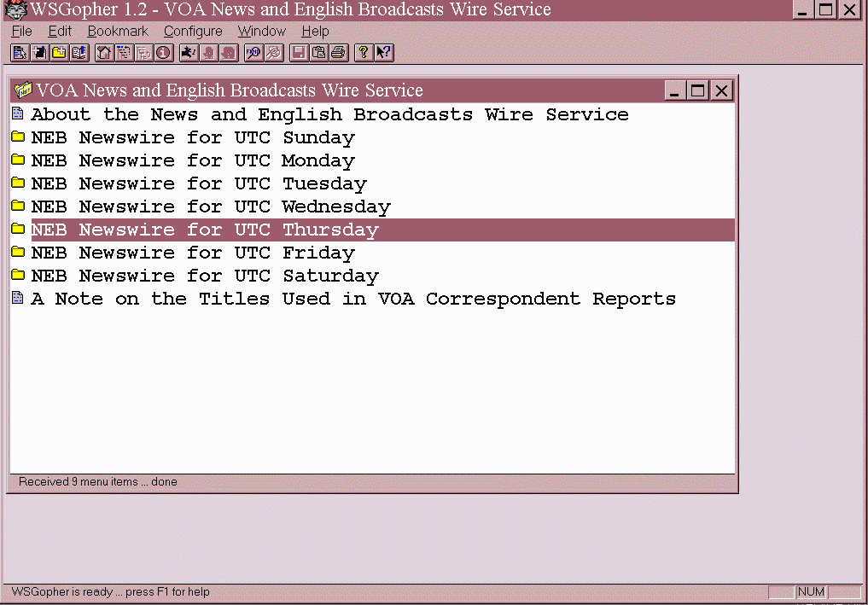Click the grayed tree hierarchy icon
This screenshot has width=868, height=605.
point(143,53)
